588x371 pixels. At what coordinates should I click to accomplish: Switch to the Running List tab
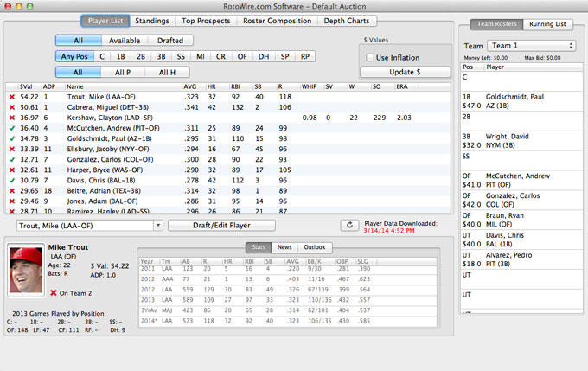(x=547, y=24)
